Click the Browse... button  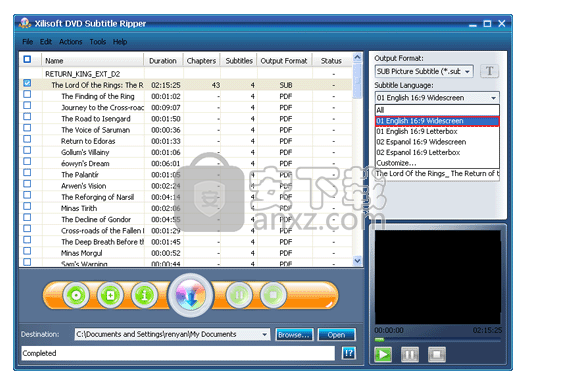(294, 335)
